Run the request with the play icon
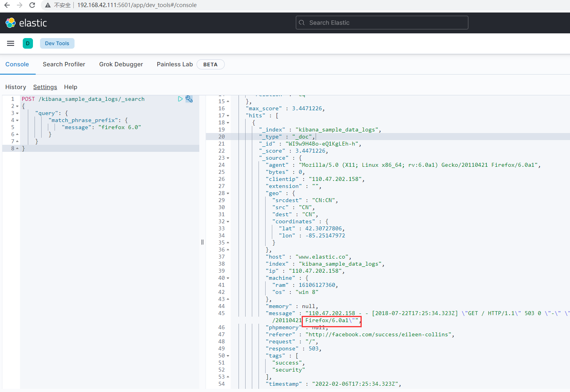Screen dimensions: 570x392 coord(180,99)
